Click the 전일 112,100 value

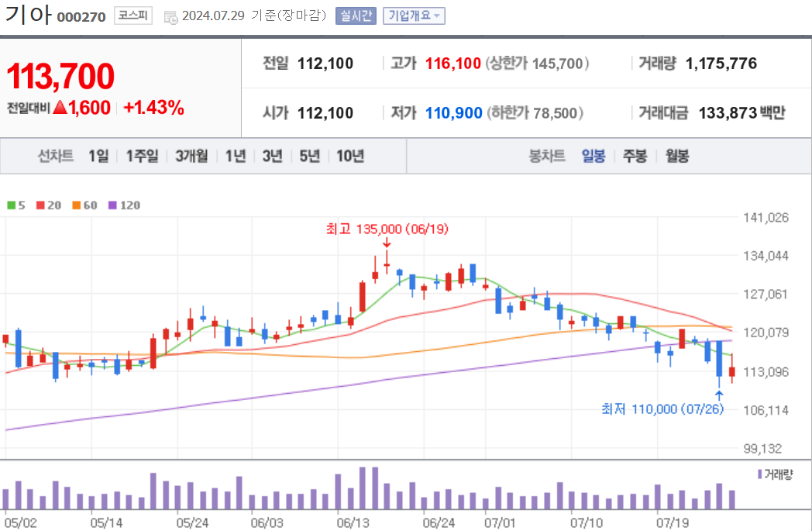coord(325,64)
